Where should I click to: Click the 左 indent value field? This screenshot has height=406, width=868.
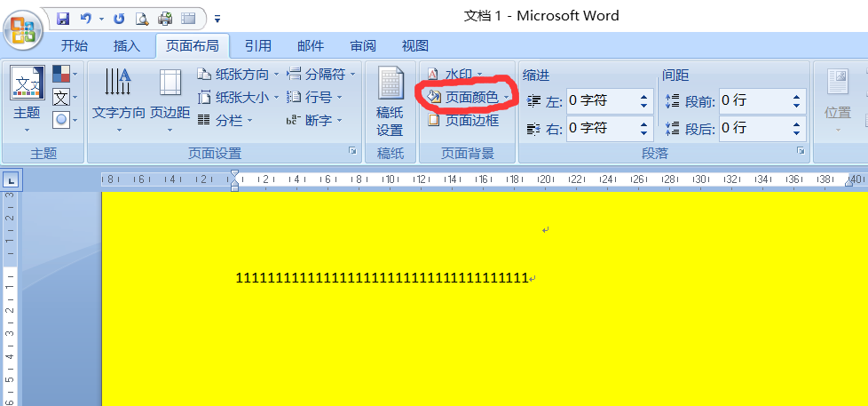click(x=601, y=100)
